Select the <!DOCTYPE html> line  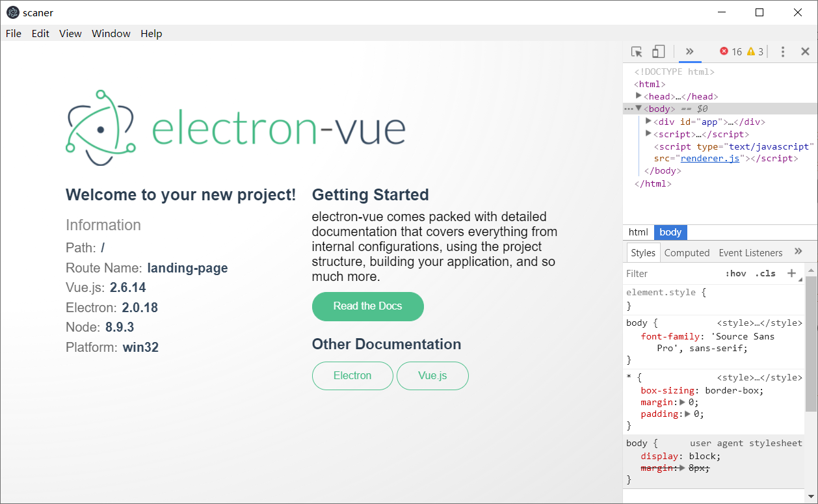(674, 72)
